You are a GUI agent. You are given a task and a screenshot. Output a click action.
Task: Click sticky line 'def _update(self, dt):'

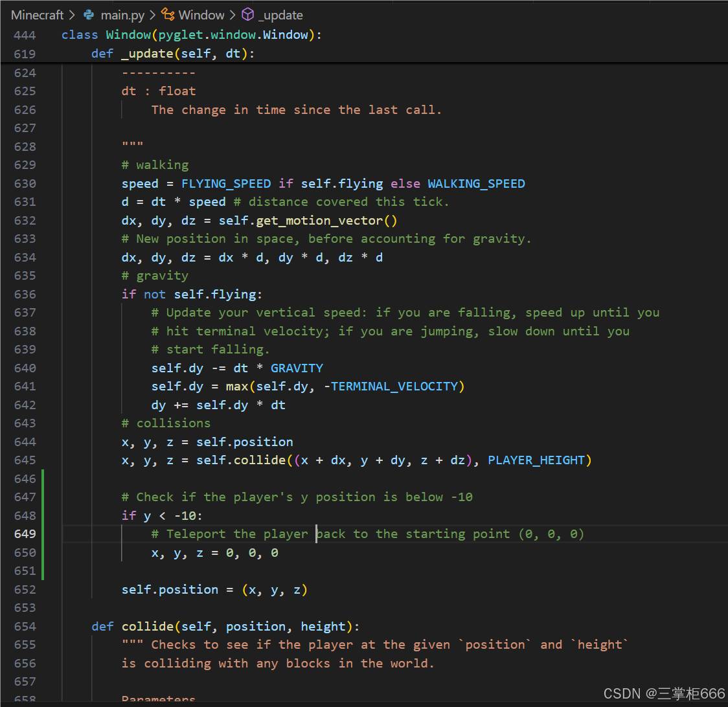click(x=173, y=54)
